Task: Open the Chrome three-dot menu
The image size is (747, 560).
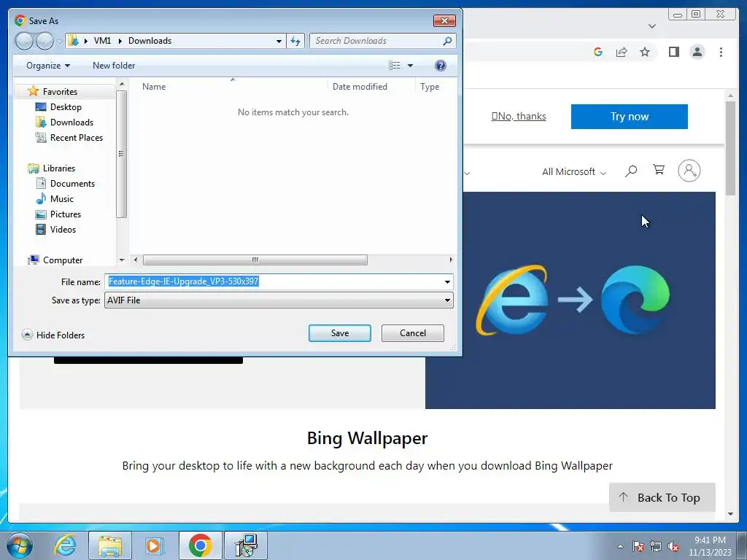Action: [x=721, y=52]
